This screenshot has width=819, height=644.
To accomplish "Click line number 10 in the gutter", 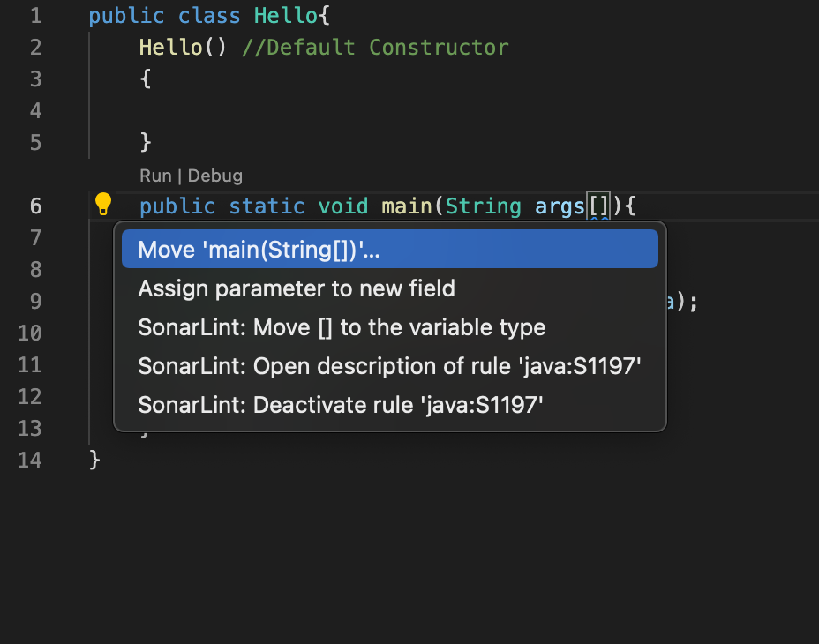I will pyautogui.click(x=30, y=333).
